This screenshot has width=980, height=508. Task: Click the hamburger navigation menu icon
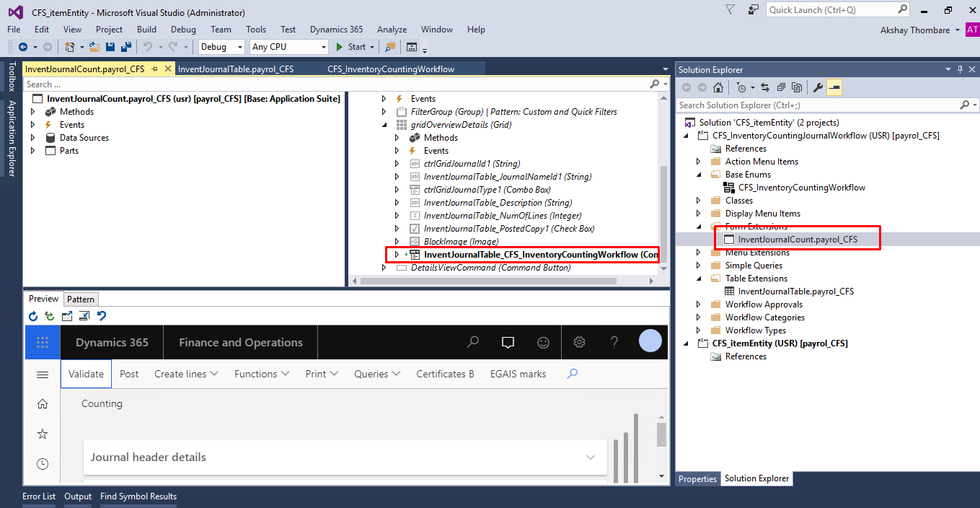point(43,375)
